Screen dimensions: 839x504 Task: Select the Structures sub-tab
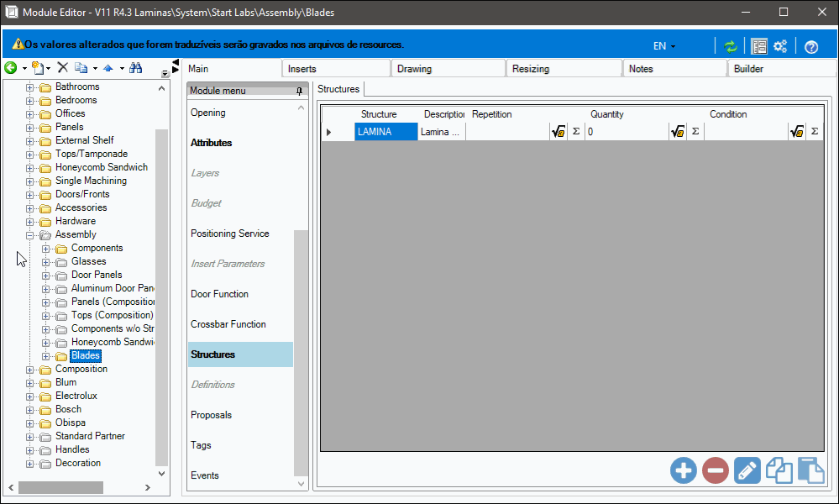pos(338,89)
